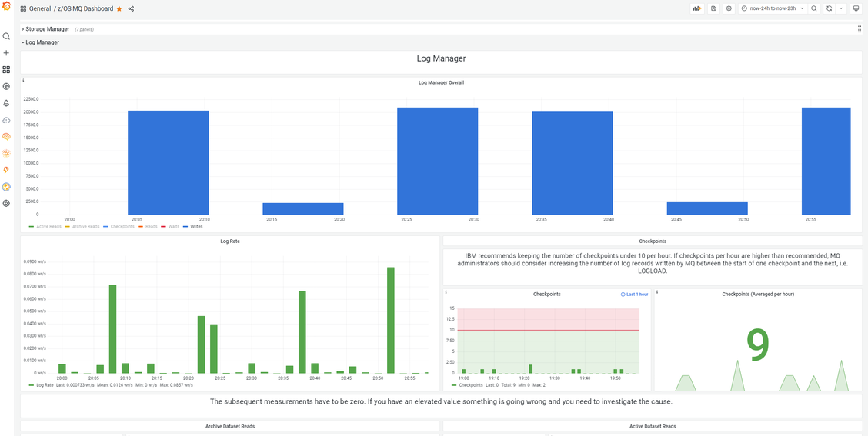Click the zoom out time range icon
The height and width of the screenshot is (436, 868).
tap(814, 8)
